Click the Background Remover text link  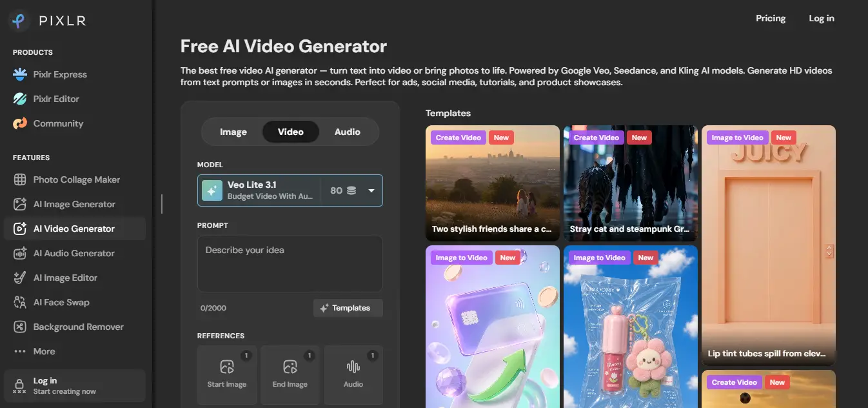point(78,327)
